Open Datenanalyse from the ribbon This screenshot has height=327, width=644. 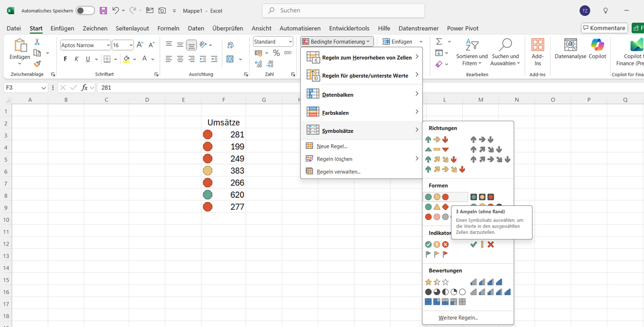coord(570,49)
